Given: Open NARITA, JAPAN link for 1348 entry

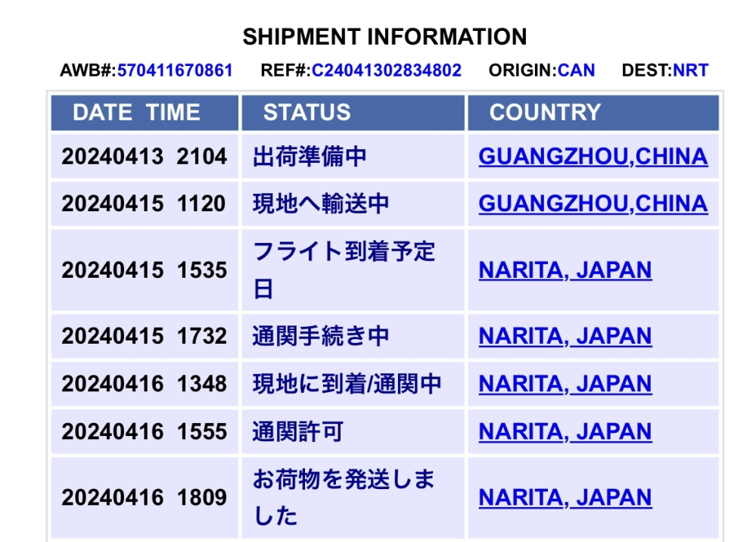Looking at the screenshot, I should (x=565, y=384).
